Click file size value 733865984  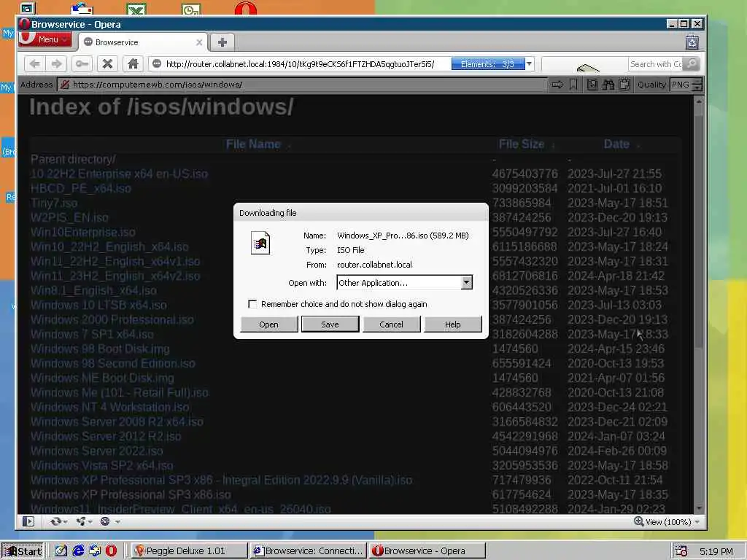point(522,203)
